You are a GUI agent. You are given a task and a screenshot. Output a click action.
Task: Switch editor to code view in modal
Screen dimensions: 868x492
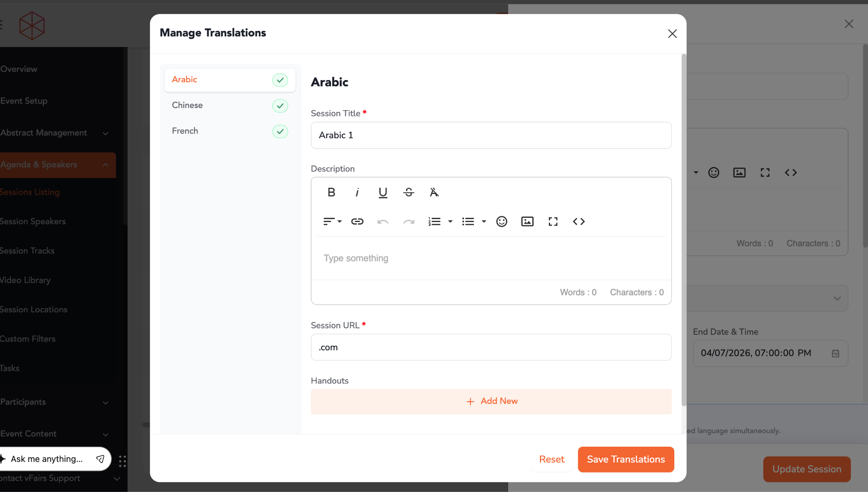(579, 221)
